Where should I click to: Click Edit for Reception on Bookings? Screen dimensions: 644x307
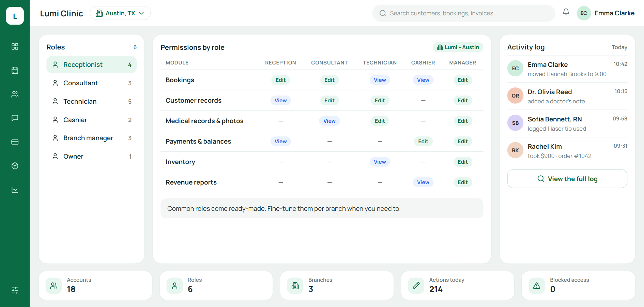[281, 80]
